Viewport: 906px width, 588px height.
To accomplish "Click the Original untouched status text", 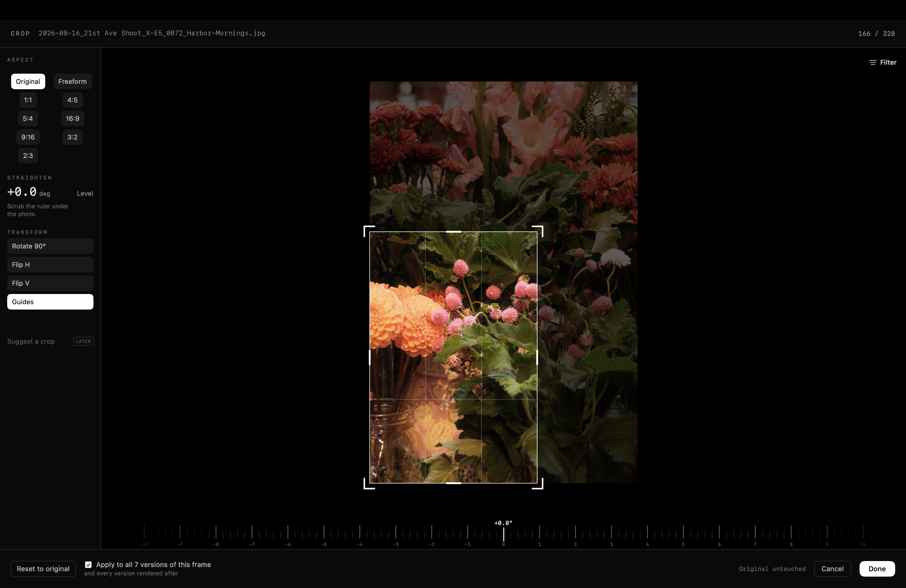I will coord(772,569).
